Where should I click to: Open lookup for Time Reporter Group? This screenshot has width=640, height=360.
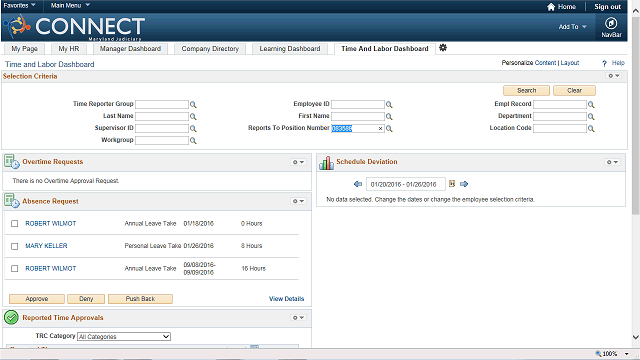point(193,104)
